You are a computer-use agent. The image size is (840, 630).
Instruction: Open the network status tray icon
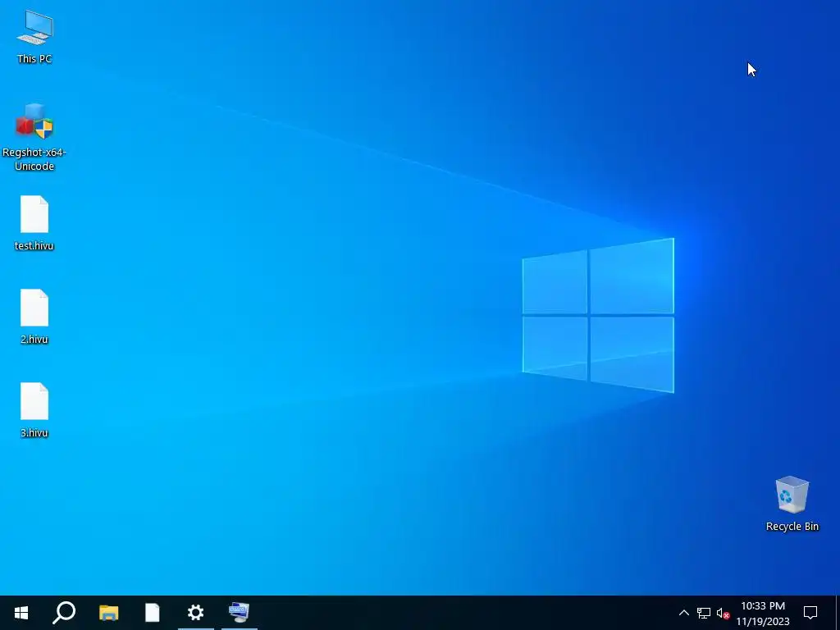click(x=703, y=613)
